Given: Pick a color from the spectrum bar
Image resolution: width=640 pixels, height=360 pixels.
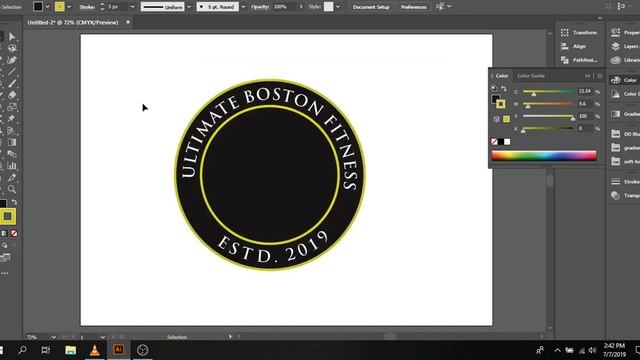Looking at the screenshot, I should [544, 156].
